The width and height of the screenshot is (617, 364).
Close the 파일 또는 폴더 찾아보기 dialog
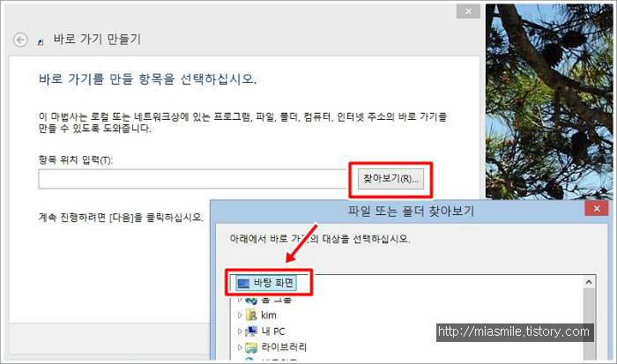coord(597,209)
